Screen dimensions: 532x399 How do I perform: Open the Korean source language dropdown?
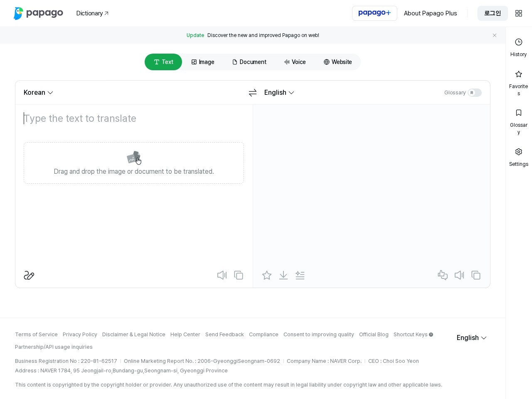[38, 93]
